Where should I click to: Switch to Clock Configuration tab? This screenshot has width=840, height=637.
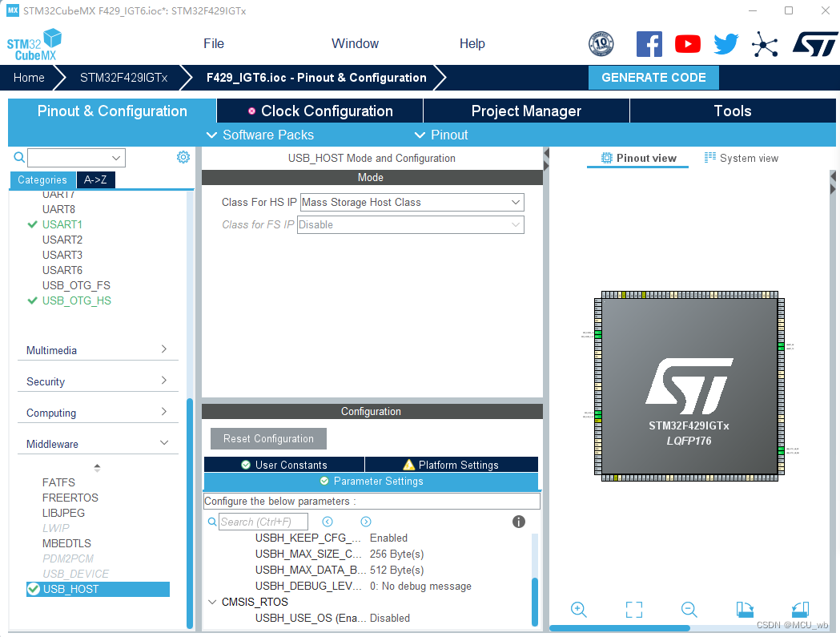coord(320,111)
